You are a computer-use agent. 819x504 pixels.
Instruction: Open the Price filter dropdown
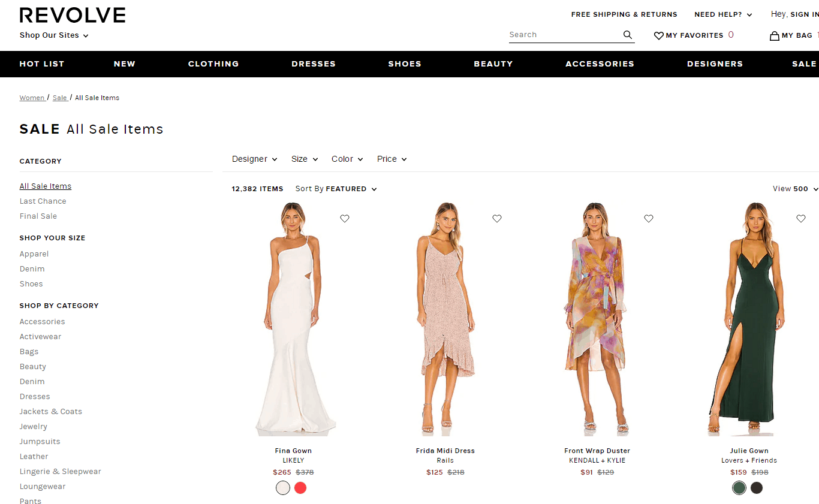click(x=392, y=159)
